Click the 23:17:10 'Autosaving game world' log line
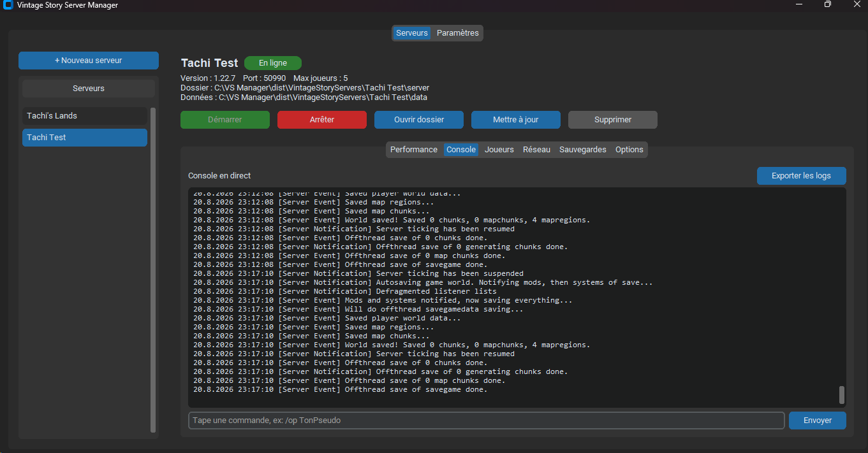The height and width of the screenshot is (453, 868). tap(423, 282)
